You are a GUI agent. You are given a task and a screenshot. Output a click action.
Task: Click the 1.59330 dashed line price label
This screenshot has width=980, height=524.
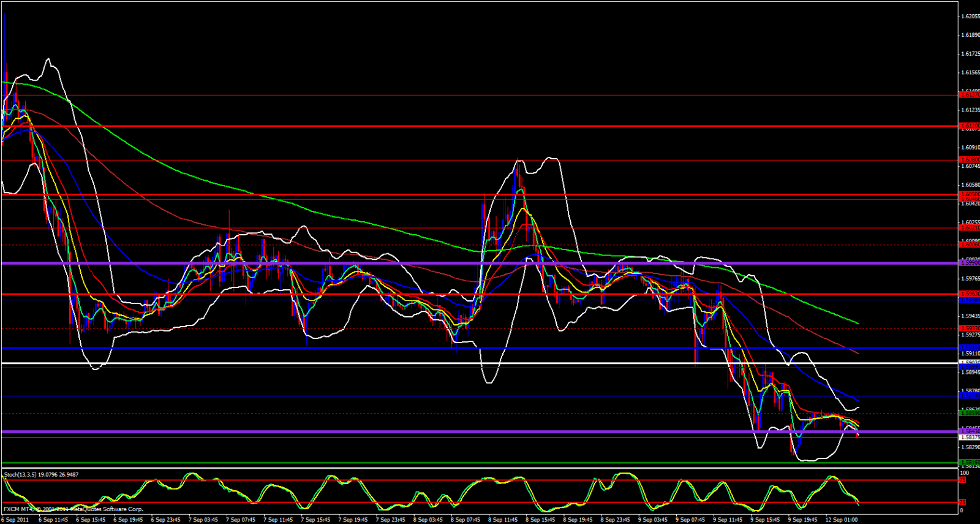click(x=969, y=328)
